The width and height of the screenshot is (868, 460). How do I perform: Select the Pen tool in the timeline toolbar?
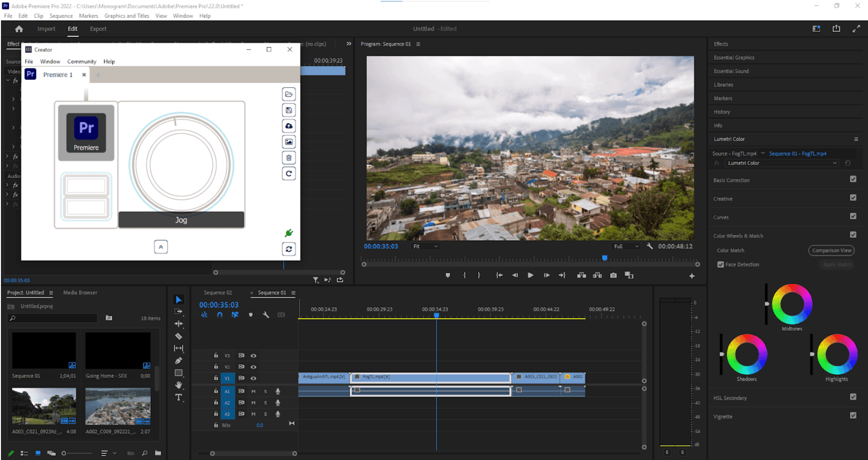[179, 359]
